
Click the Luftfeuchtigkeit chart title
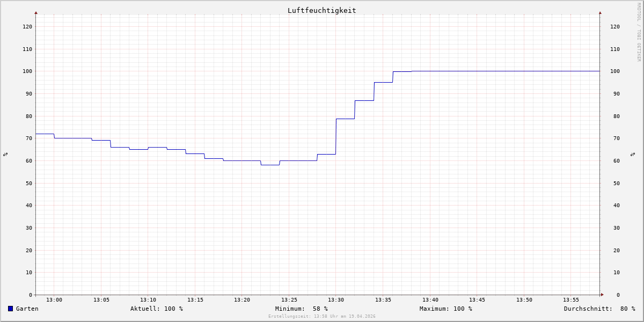321,10
